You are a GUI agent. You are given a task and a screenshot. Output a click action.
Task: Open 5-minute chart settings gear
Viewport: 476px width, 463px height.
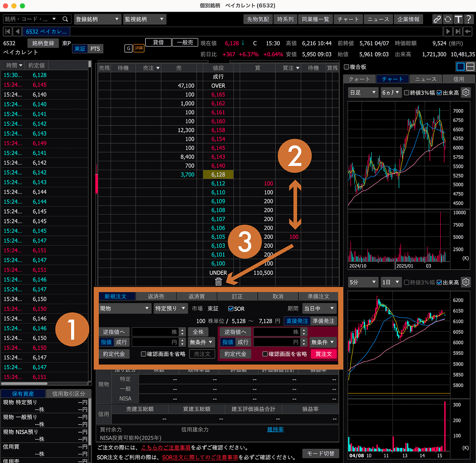tap(466, 282)
